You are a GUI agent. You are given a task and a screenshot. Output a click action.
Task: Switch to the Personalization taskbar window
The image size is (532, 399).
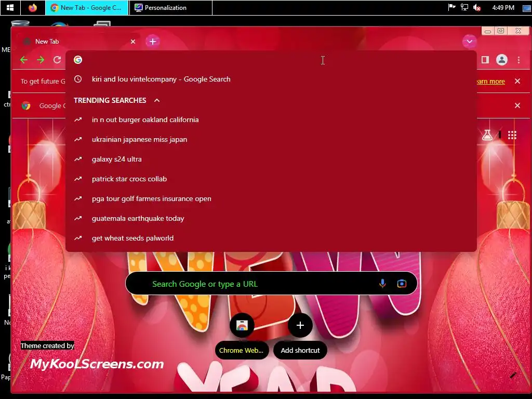(x=170, y=7)
